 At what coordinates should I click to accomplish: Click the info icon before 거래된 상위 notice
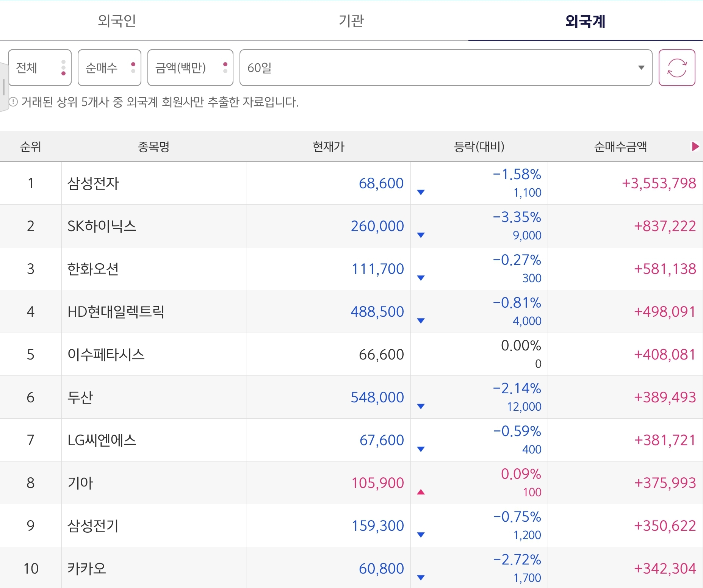pyautogui.click(x=13, y=102)
